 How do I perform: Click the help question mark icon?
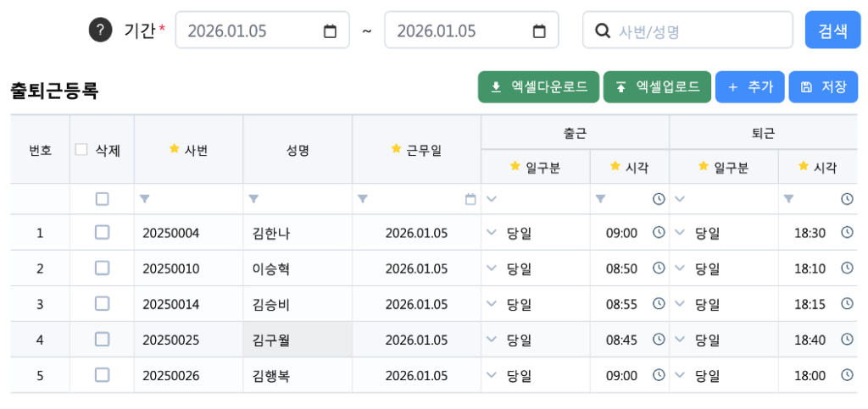[x=100, y=30]
